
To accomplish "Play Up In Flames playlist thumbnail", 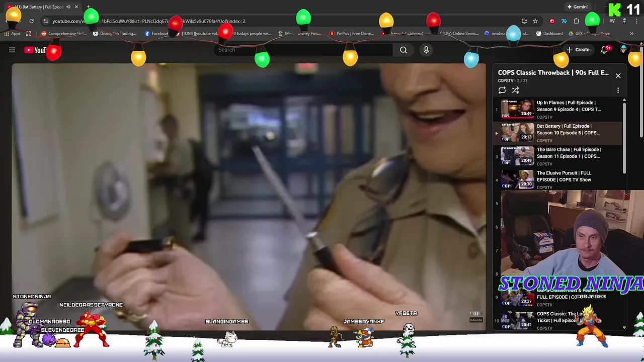I will coord(517,109).
